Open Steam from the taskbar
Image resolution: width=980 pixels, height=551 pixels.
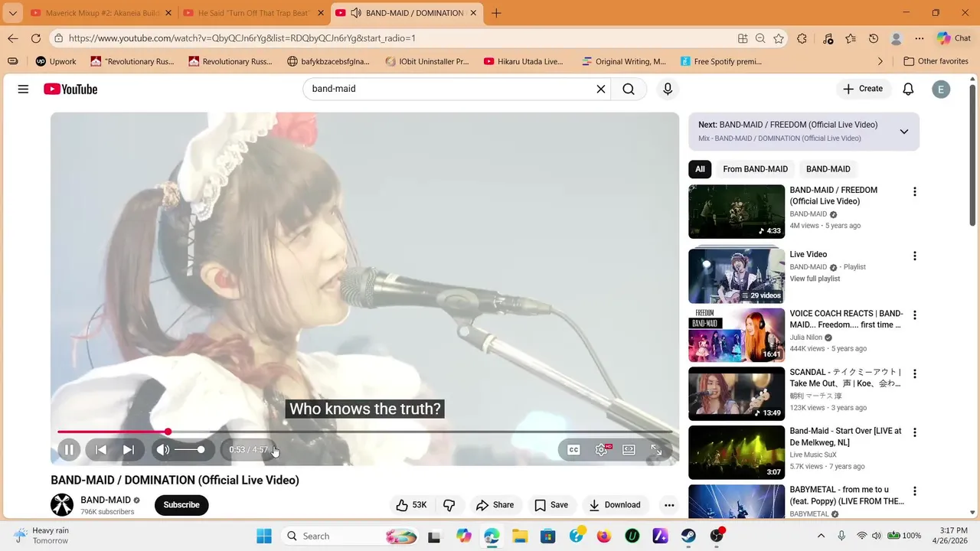click(688, 536)
